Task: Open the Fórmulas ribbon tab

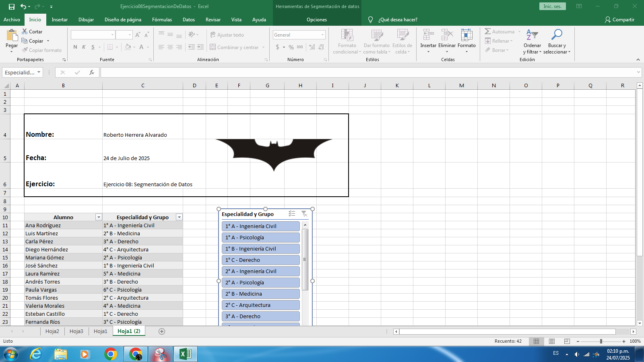Action: (162, 20)
